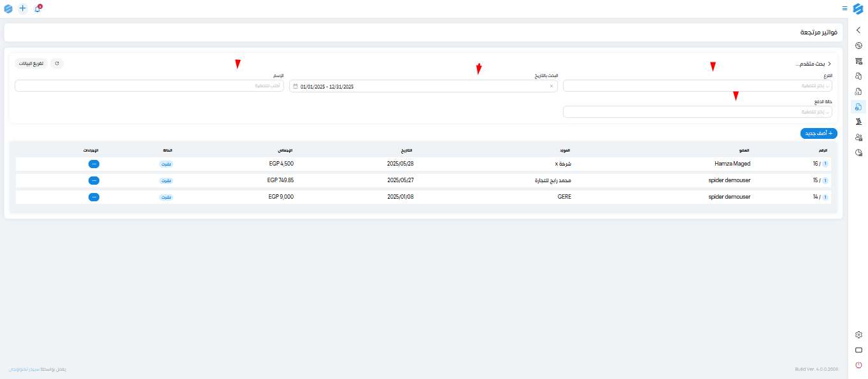This screenshot has height=379, width=868.
Task: Click the سبيدر تكنولوجي footer link
Action: pos(23,369)
